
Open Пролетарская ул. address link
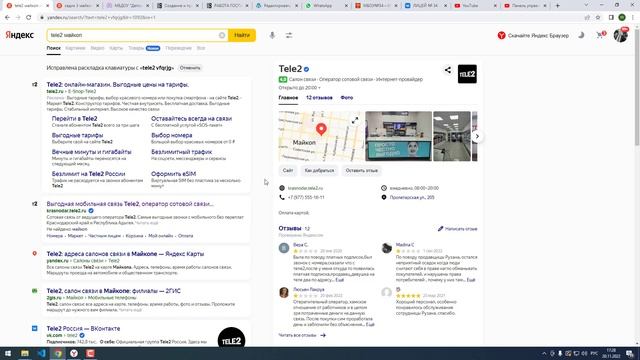[412, 198]
